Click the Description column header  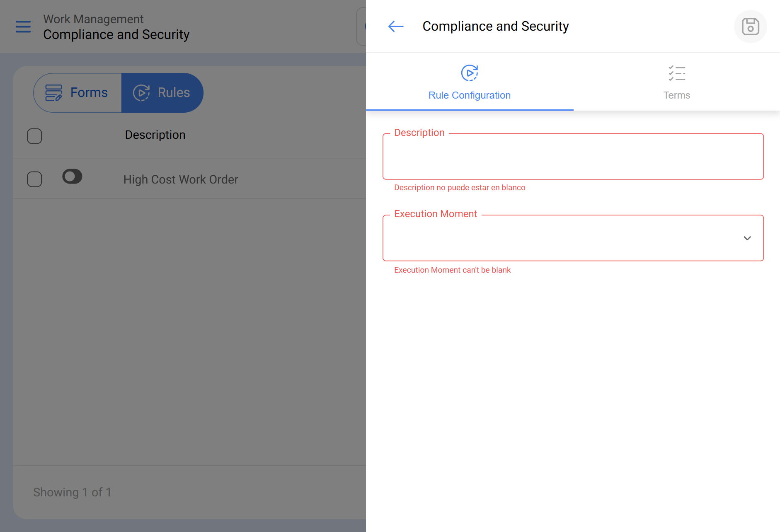(x=155, y=135)
